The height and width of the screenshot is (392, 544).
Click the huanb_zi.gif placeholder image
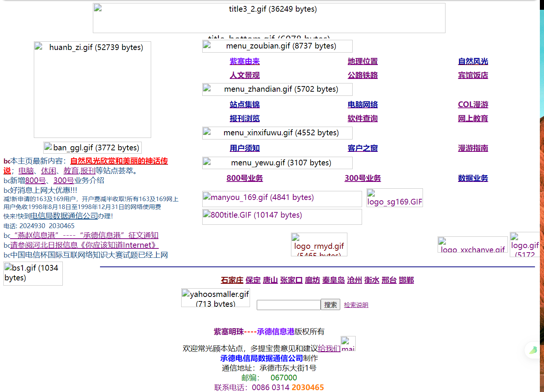[92, 89]
